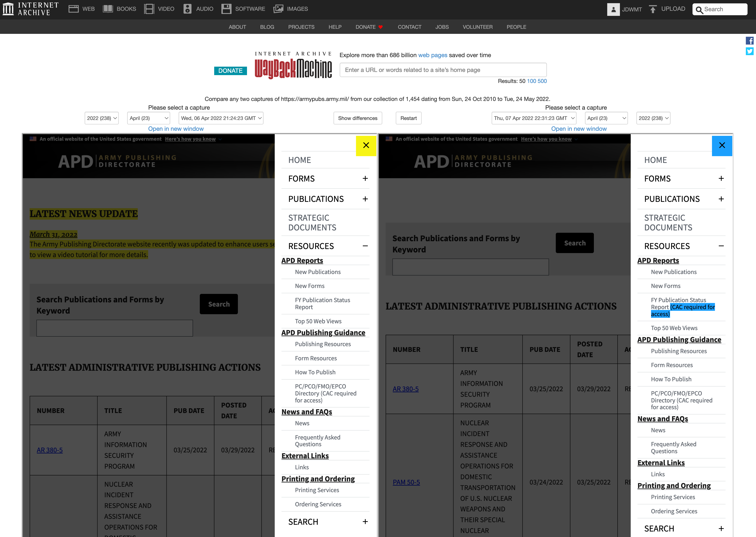Expand SEARCH section in left menu
This screenshot has height=537, width=756.
[365, 522]
